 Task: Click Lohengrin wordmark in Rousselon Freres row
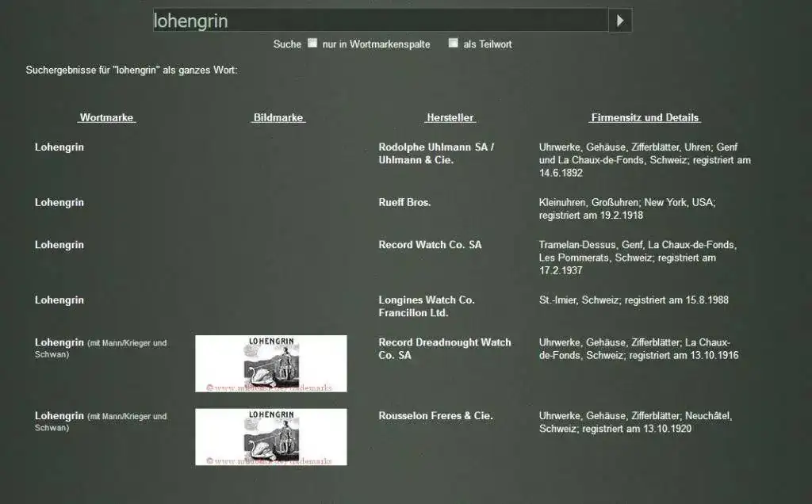(x=59, y=415)
